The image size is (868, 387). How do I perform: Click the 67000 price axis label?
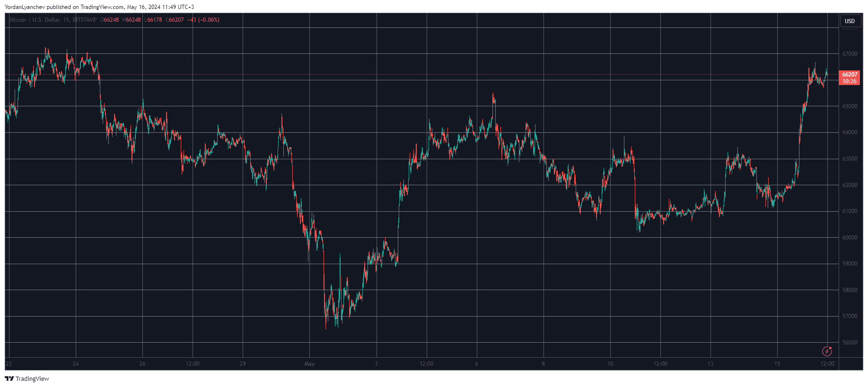(x=850, y=54)
